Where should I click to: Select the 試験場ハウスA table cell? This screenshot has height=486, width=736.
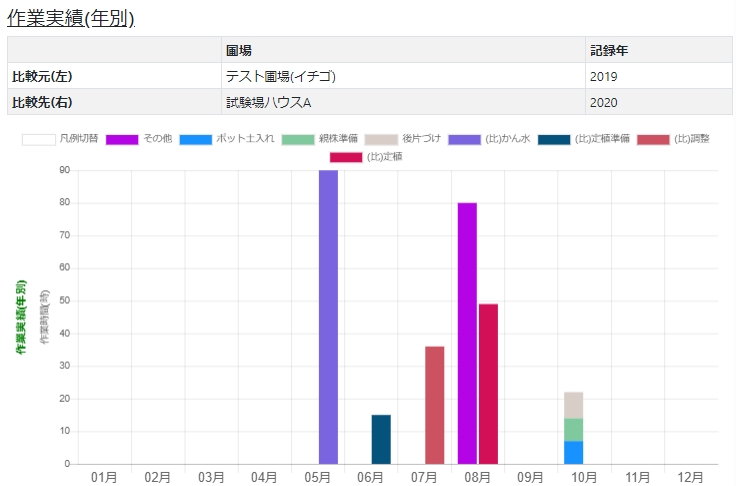click(402, 102)
